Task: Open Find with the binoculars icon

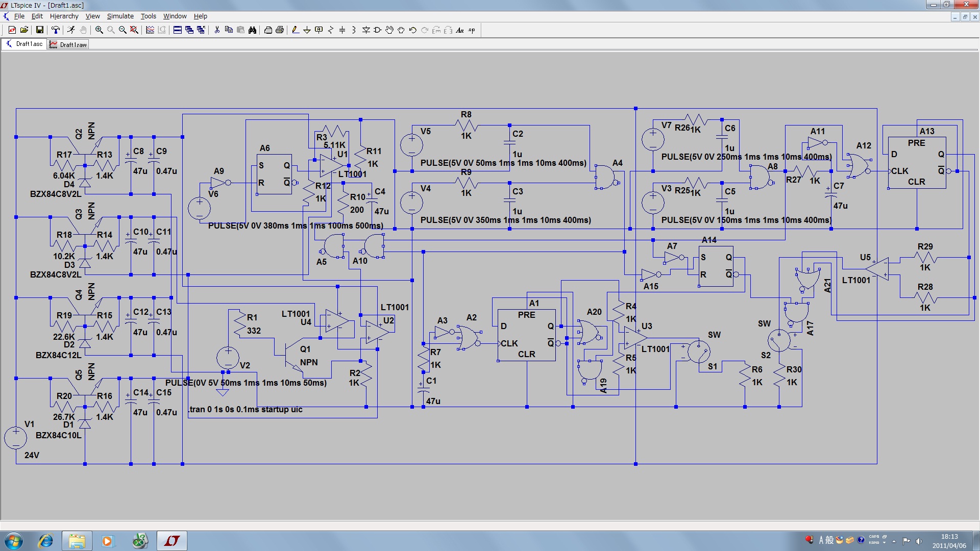Action: (252, 30)
